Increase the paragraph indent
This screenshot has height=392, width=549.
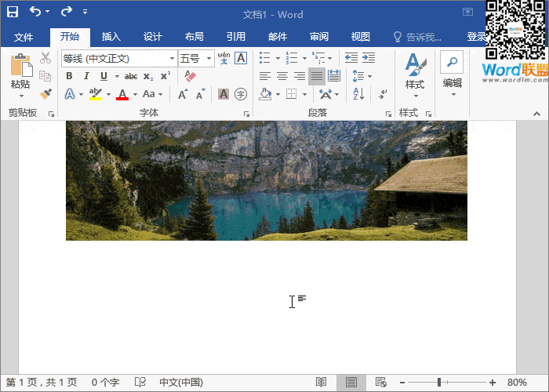point(368,58)
